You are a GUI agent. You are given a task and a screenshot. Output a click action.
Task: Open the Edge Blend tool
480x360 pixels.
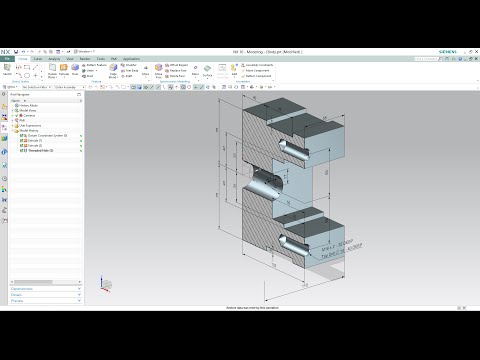click(113, 71)
